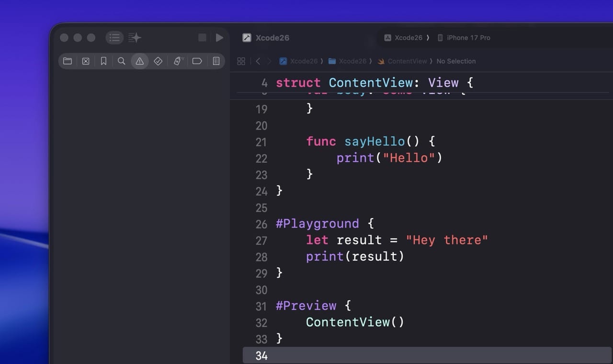Screen dimensions: 613x364
Task: Click the sticky header struct ContentView line
Action: coord(375,83)
